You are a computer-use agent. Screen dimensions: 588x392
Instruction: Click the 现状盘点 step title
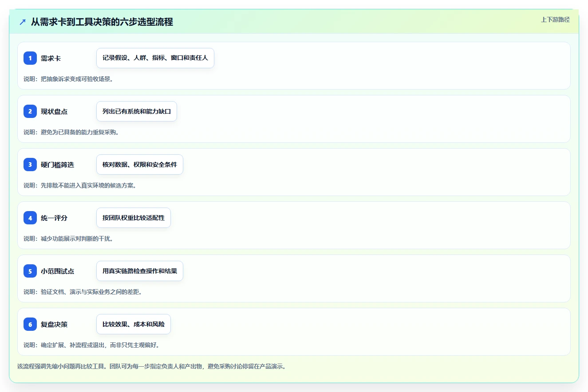pyautogui.click(x=54, y=111)
